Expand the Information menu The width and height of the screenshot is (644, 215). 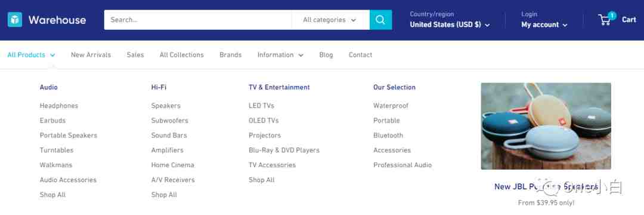pyautogui.click(x=280, y=55)
